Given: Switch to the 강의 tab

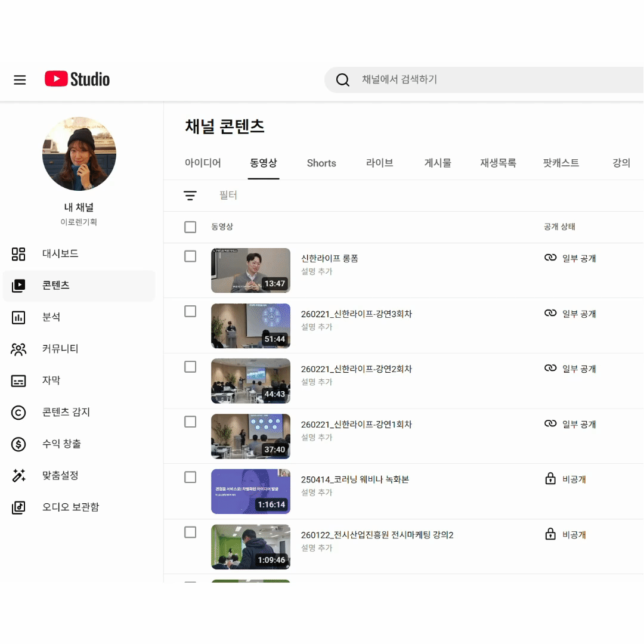Looking at the screenshot, I should click(621, 163).
